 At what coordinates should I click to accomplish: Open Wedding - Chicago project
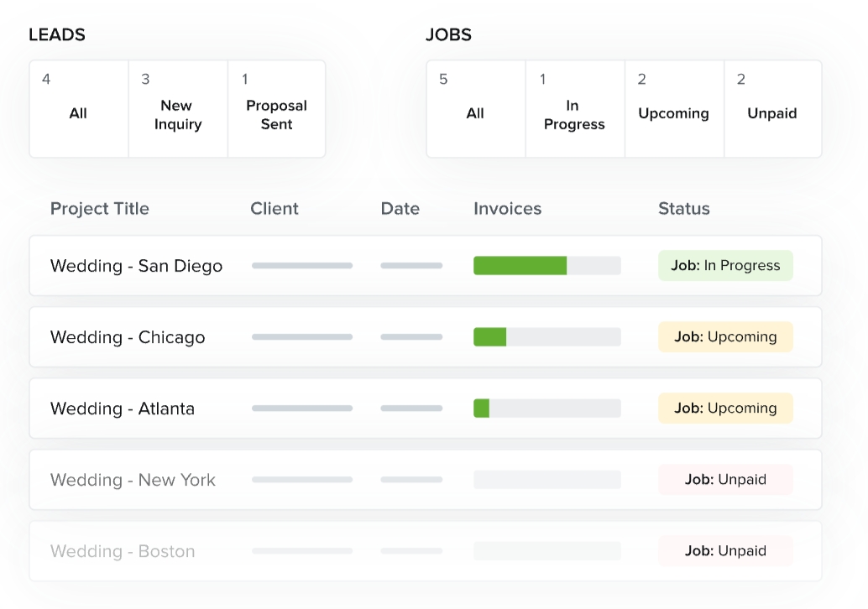pos(128,337)
